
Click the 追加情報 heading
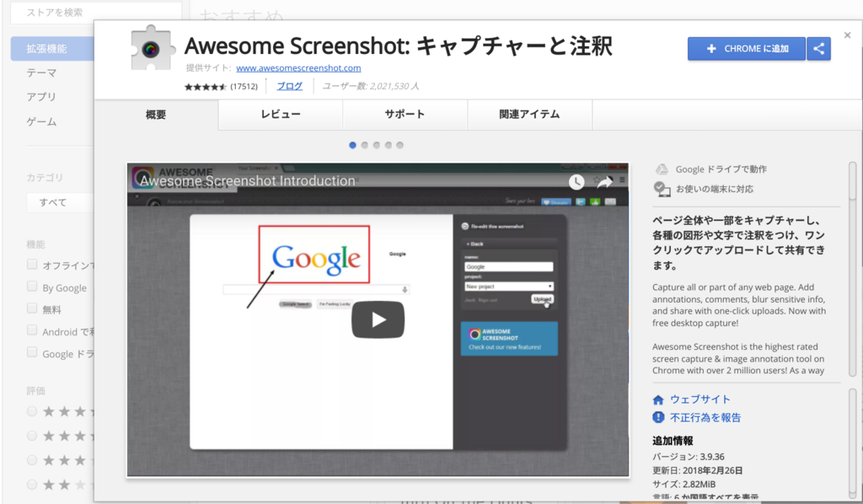(673, 441)
